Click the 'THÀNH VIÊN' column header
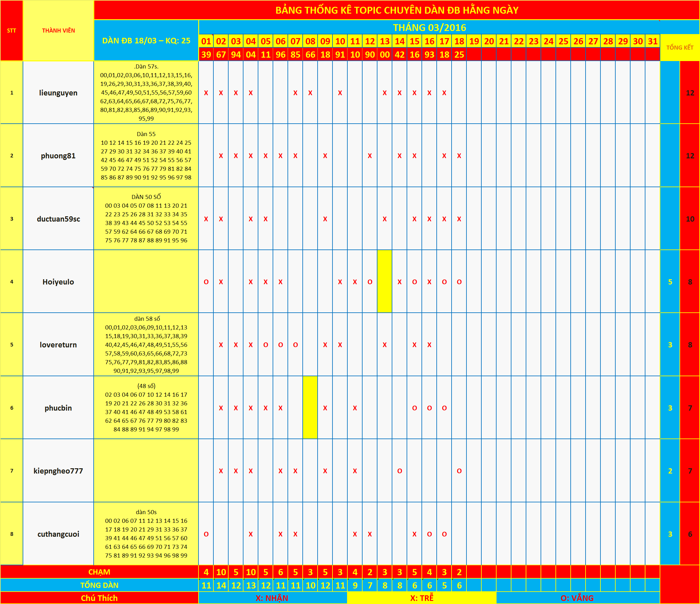 coord(58,30)
